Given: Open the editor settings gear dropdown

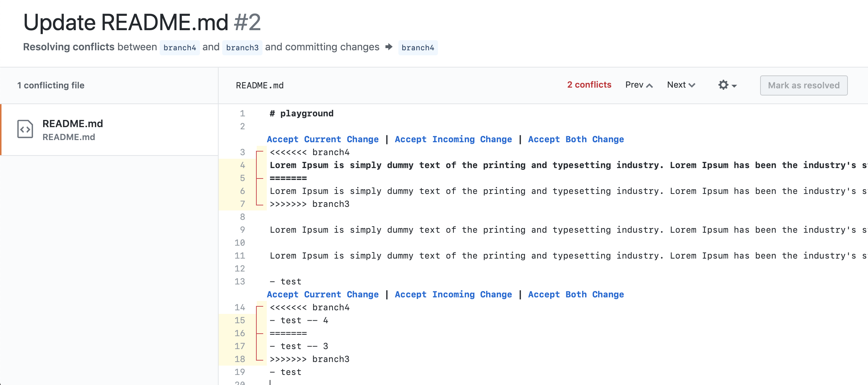Looking at the screenshot, I should [727, 85].
